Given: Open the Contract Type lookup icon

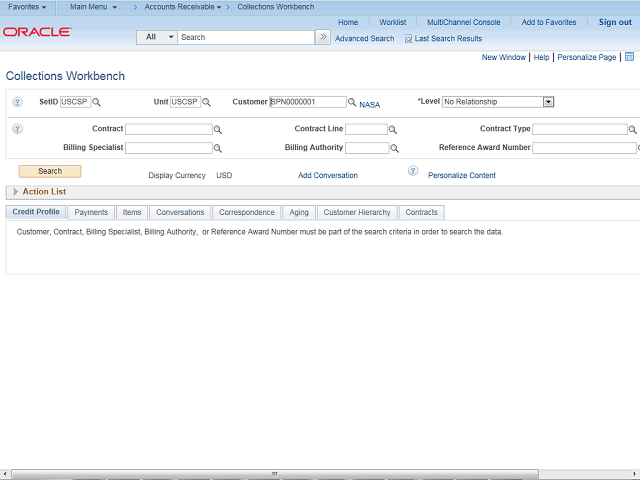Looking at the screenshot, I should pos(632,130).
